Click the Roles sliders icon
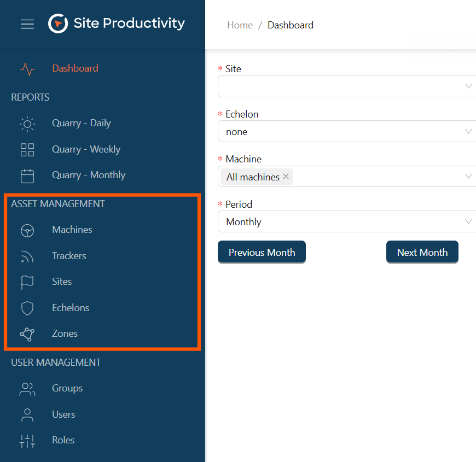The height and width of the screenshot is (462, 476). pyautogui.click(x=27, y=441)
